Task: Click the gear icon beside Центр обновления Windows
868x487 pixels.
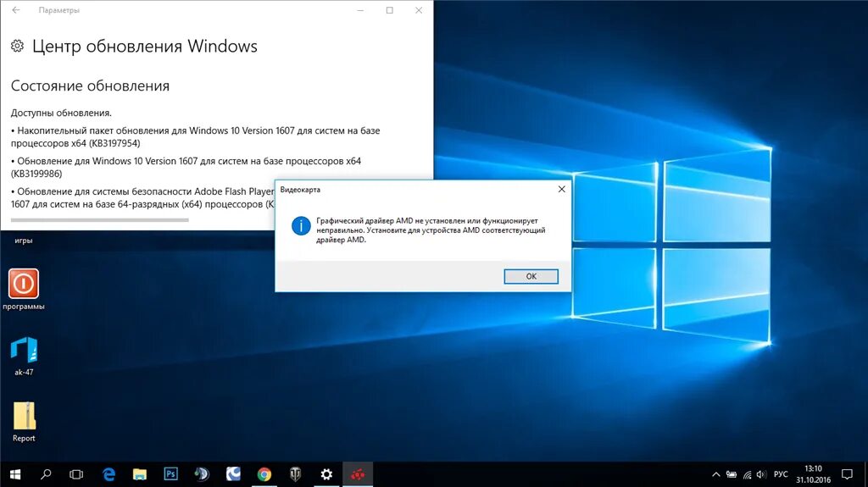Action: [17, 46]
